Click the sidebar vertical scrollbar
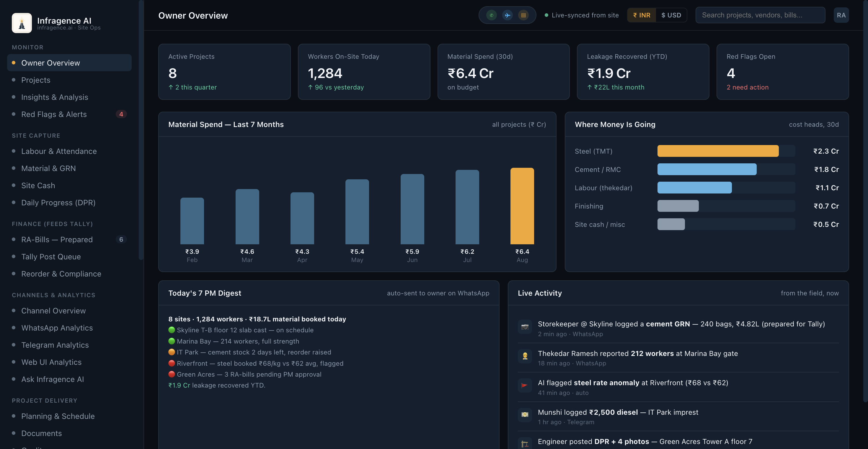The height and width of the screenshot is (449, 868). point(141,130)
